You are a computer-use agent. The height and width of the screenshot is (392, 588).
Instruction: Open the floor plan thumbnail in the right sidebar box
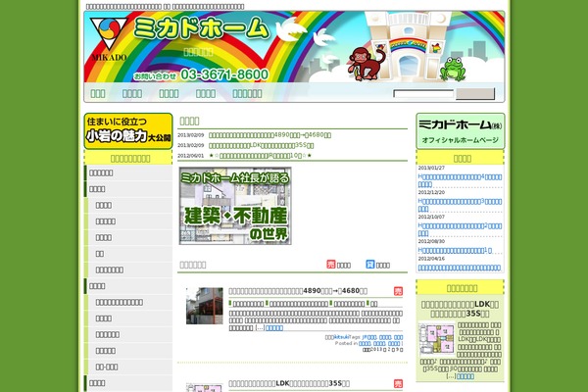(436, 339)
